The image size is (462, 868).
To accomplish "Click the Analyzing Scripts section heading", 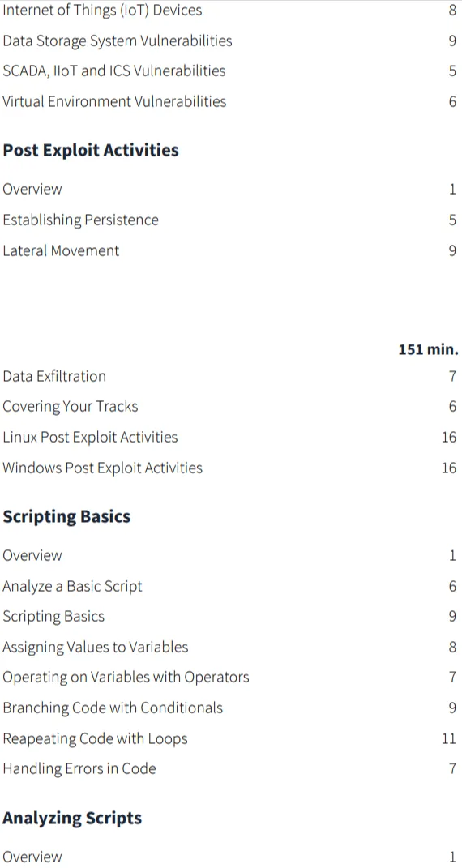I will pos(72,819).
